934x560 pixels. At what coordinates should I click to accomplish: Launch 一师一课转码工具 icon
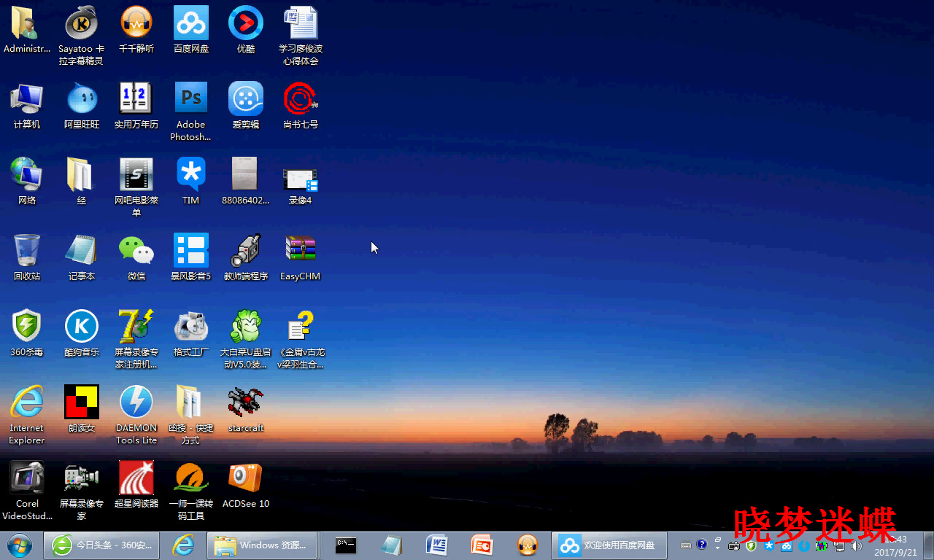coord(191,491)
